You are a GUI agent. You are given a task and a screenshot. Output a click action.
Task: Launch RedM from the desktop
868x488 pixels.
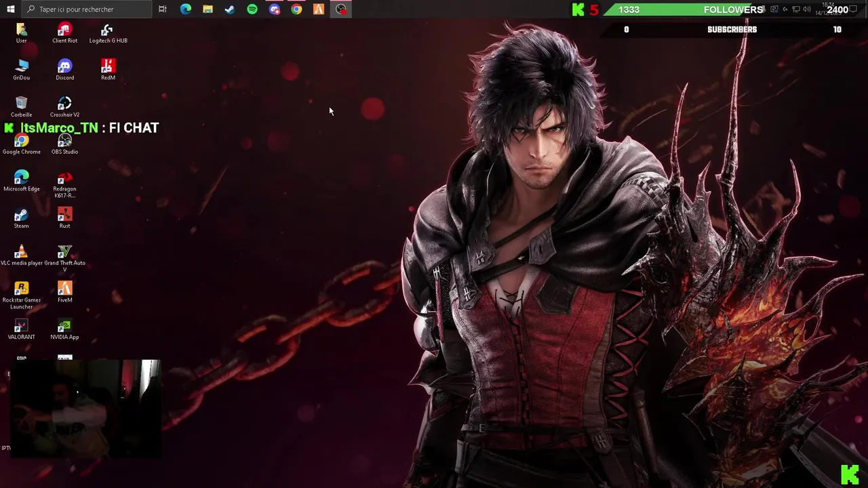tap(108, 70)
